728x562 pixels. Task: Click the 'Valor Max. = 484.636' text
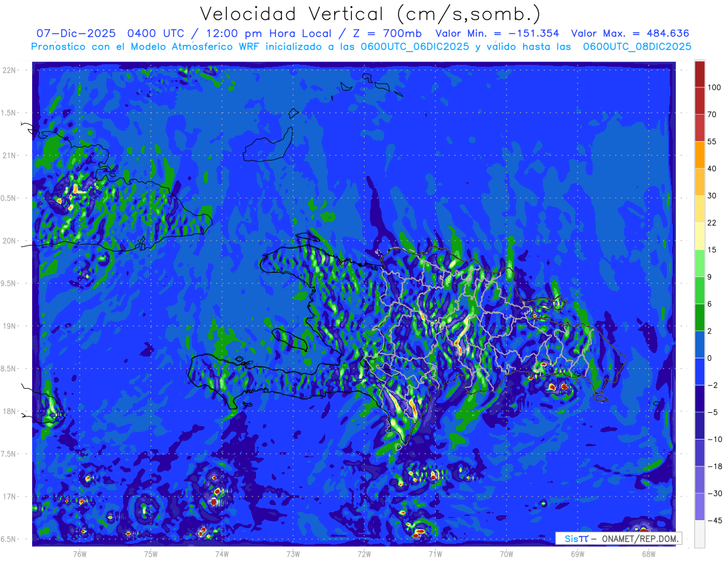coord(629,33)
